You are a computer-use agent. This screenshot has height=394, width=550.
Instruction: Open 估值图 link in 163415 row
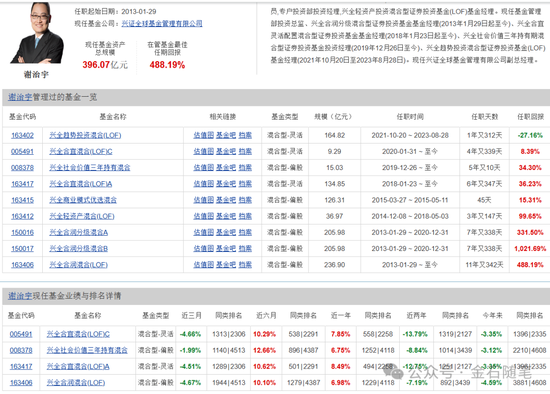203,200
